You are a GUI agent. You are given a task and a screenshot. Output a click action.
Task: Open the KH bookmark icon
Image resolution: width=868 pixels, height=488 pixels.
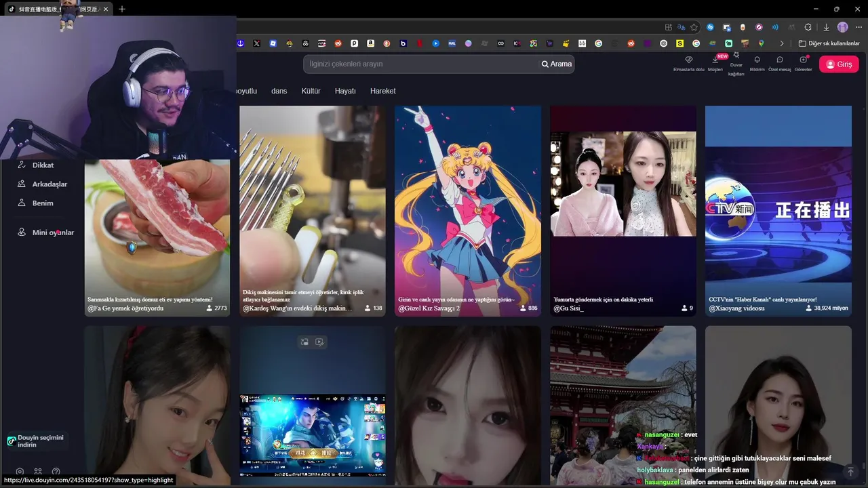point(517,43)
